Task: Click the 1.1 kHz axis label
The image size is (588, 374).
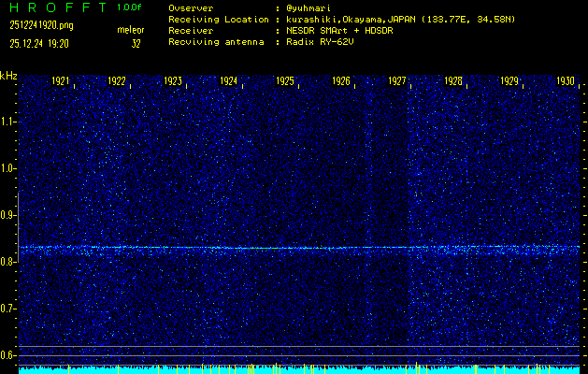Action: [7, 122]
